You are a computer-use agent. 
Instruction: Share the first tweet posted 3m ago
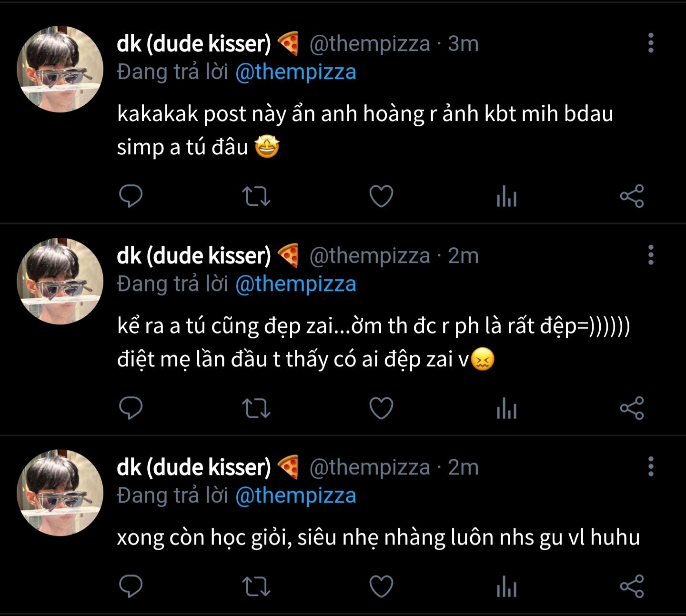632,196
